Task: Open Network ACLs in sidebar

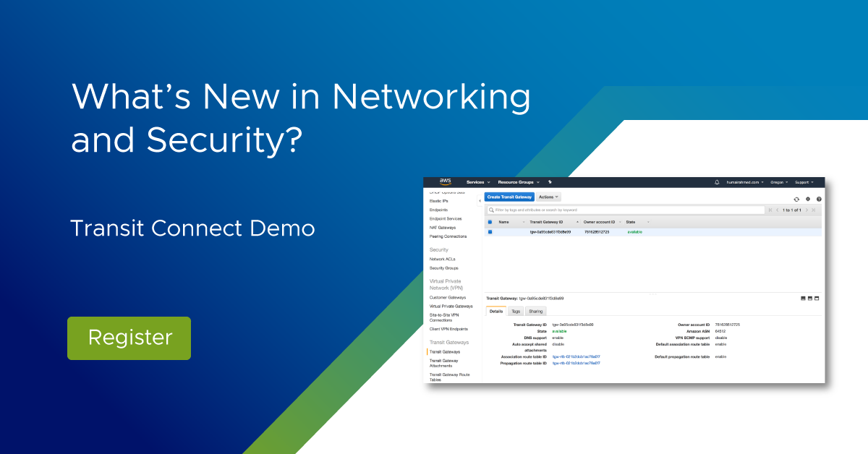Action: (442, 259)
